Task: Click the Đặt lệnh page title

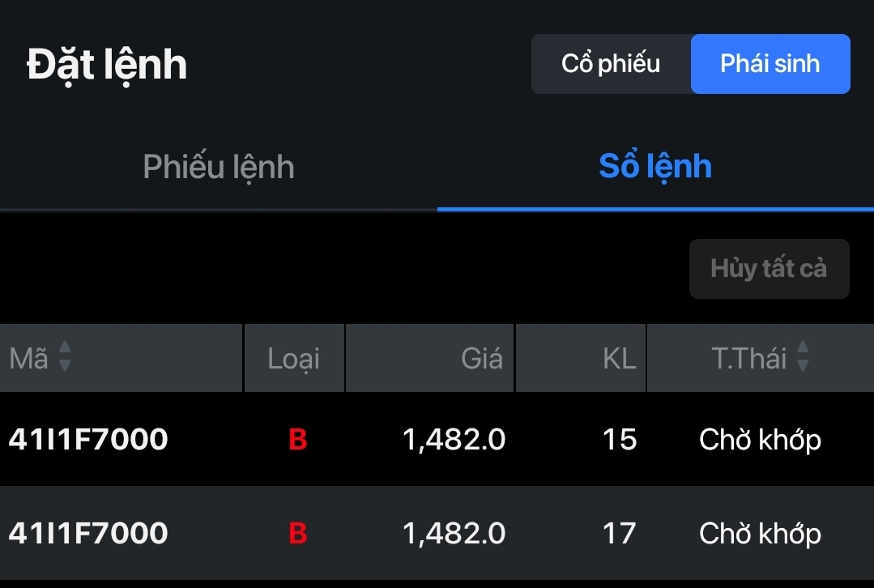Action: [106, 66]
